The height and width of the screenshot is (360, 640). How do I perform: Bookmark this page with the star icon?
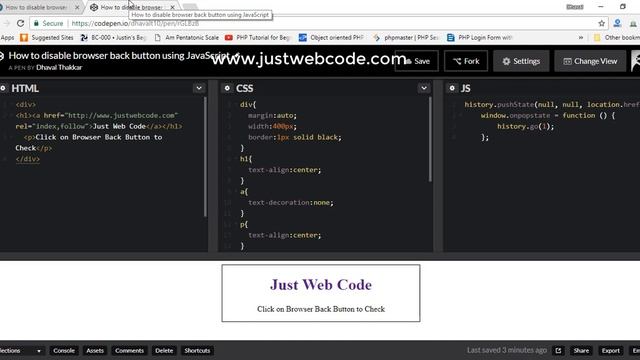[601, 24]
